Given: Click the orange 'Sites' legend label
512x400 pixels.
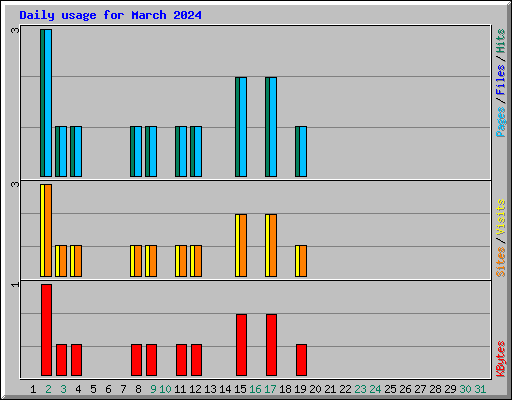Looking at the screenshot, I should (500, 262).
